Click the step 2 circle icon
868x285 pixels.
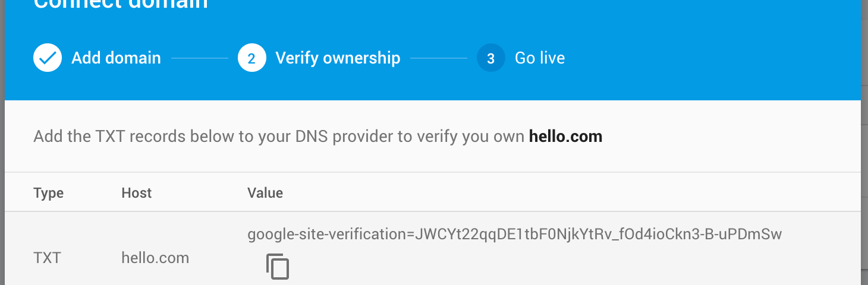click(251, 58)
